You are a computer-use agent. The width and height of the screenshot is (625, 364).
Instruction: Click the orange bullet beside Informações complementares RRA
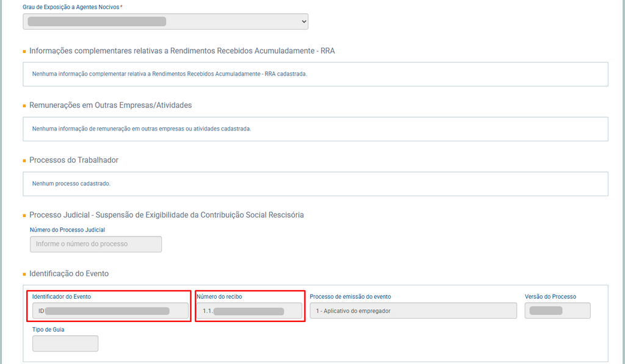tap(24, 52)
